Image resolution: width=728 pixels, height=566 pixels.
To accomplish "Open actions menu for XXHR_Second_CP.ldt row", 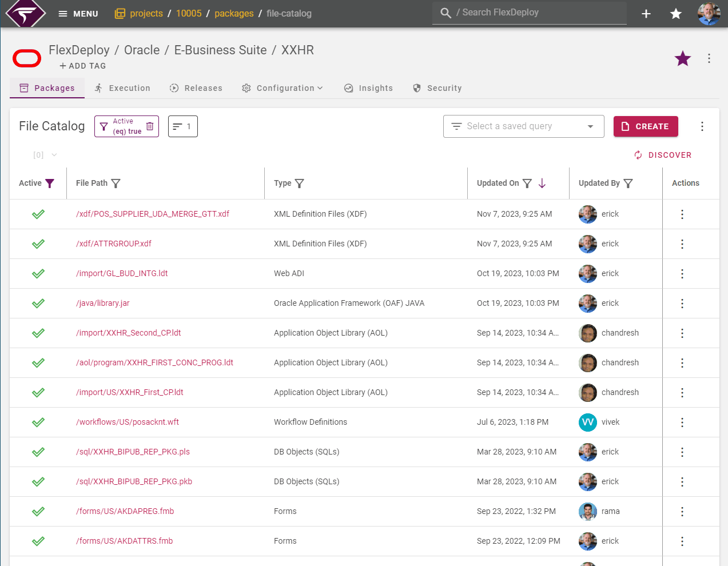I will tap(682, 333).
